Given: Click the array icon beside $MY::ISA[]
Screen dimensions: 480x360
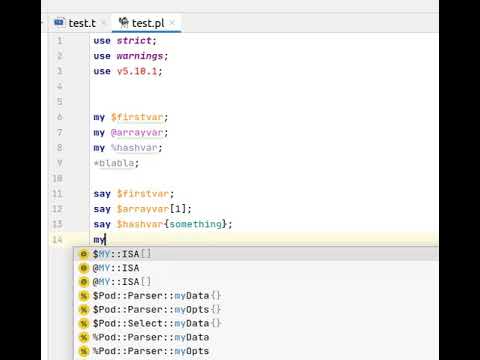Looking at the screenshot, I should (x=84, y=254).
